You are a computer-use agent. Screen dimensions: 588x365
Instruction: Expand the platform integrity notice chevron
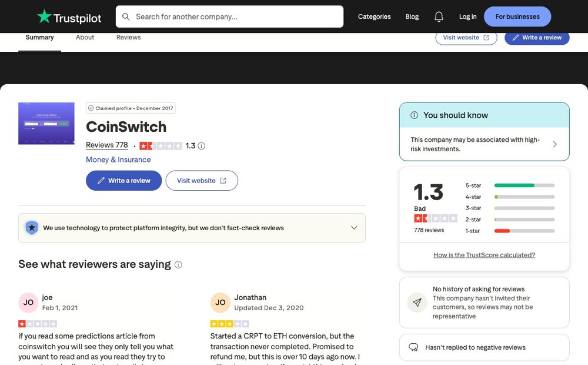tap(354, 228)
